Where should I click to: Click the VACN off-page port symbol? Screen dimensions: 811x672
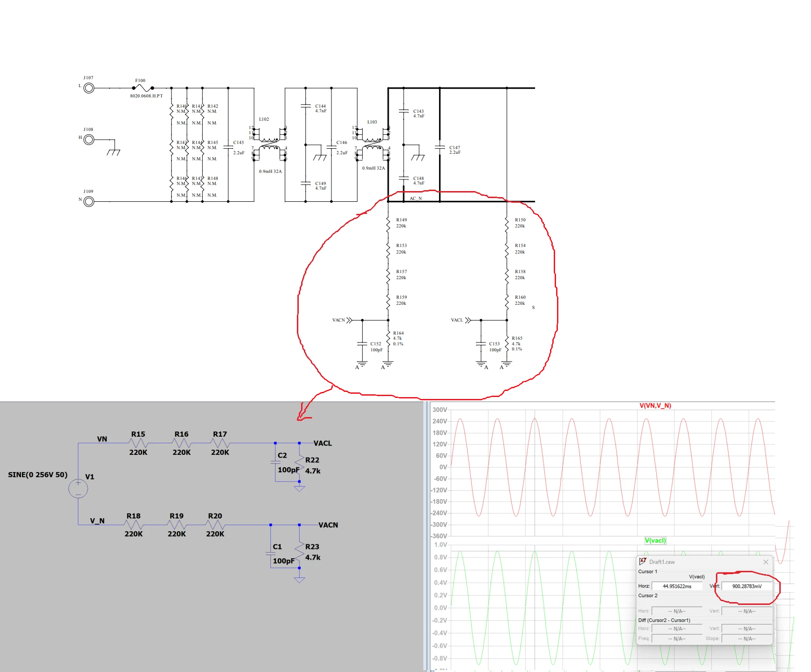pyautogui.click(x=350, y=320)
